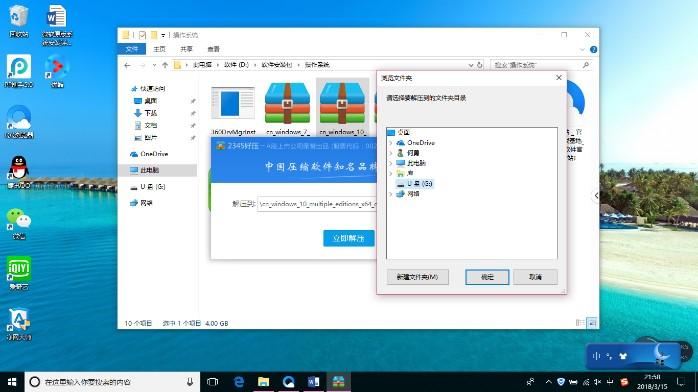Go up one folder level in Explorer
Screen dimensions: 698x392
(165, 65)
